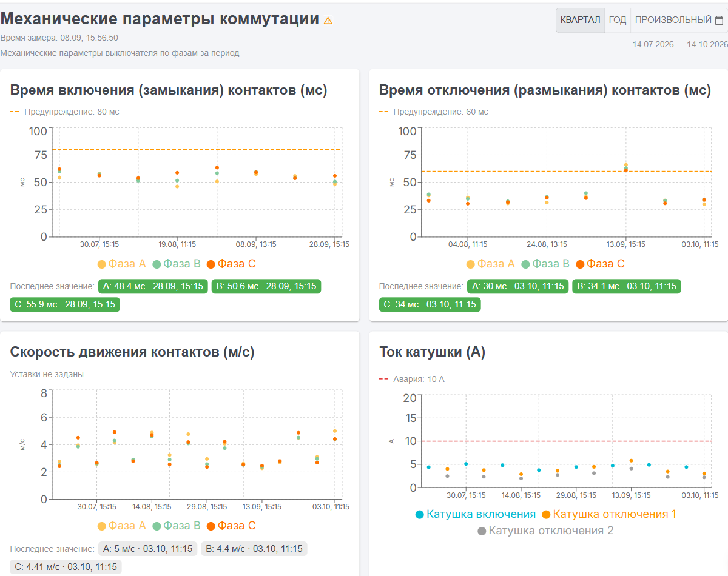Click axis label 14.08, 15:15 in contact speed chart

click(x=152, y=506)
